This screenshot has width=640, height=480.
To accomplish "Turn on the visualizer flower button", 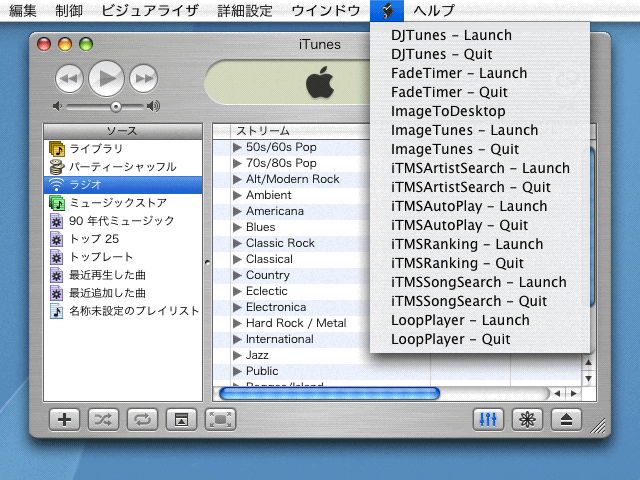I will coord(527,420).
